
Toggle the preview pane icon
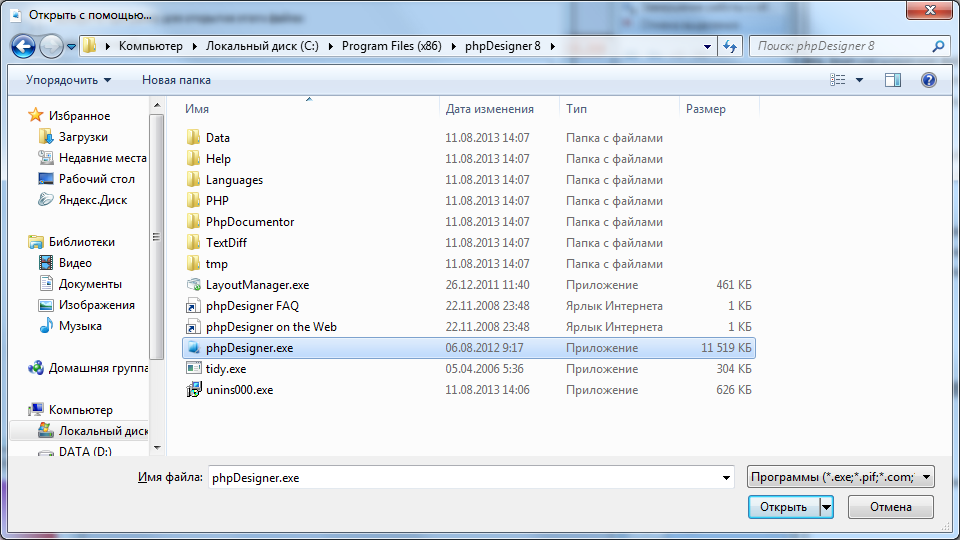pos(893,80)
